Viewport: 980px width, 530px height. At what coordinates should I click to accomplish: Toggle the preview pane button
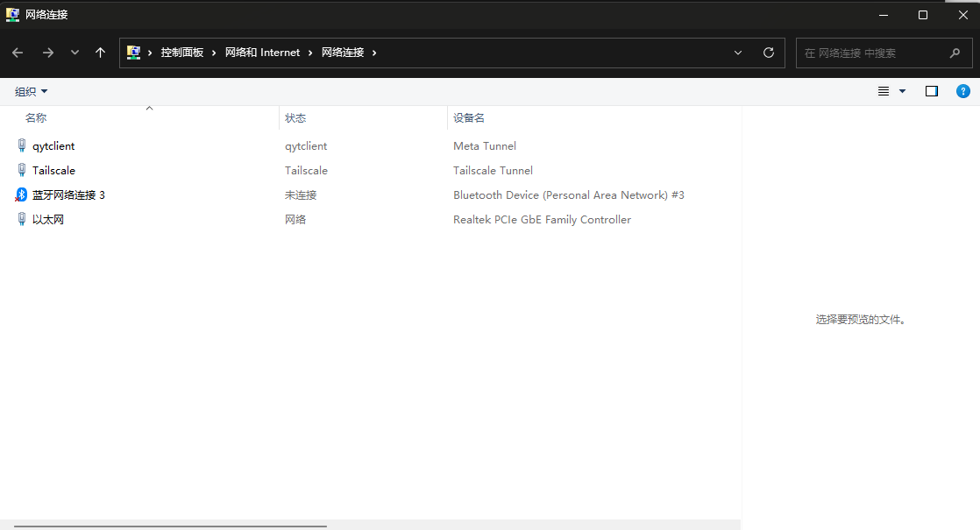coord(931,92)
